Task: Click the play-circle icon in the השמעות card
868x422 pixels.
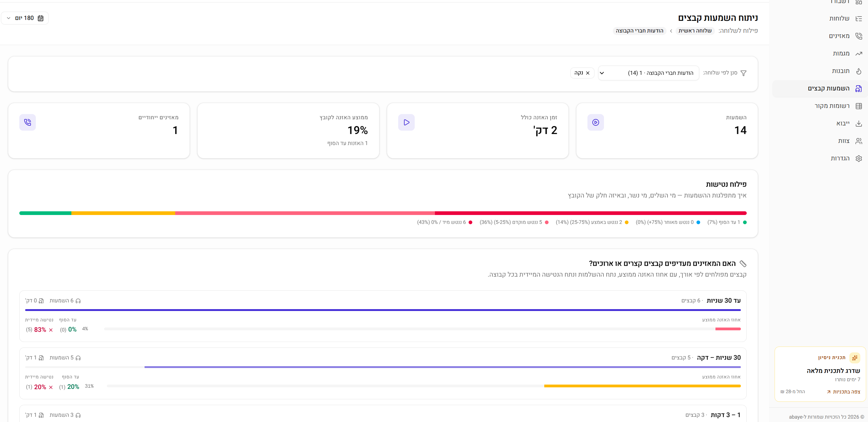Action: pyautogui.click(x=595, y=122)
